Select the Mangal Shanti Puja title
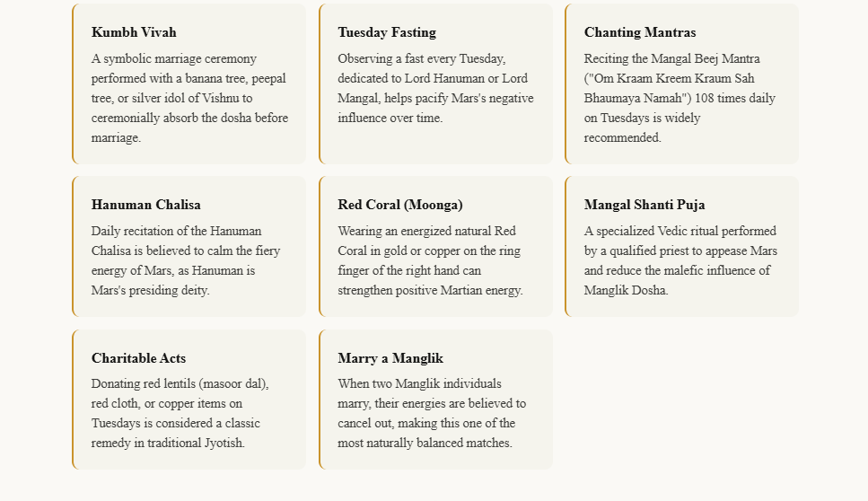 point(644,205)
